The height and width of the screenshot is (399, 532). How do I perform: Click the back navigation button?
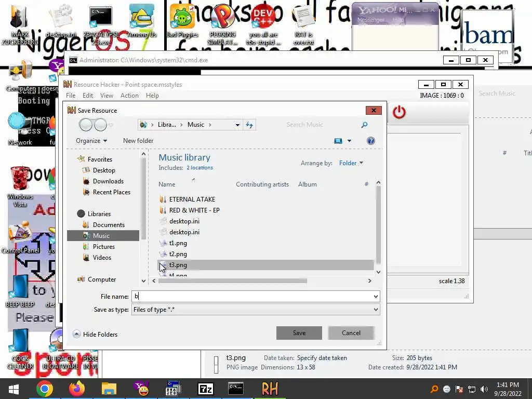86,125
